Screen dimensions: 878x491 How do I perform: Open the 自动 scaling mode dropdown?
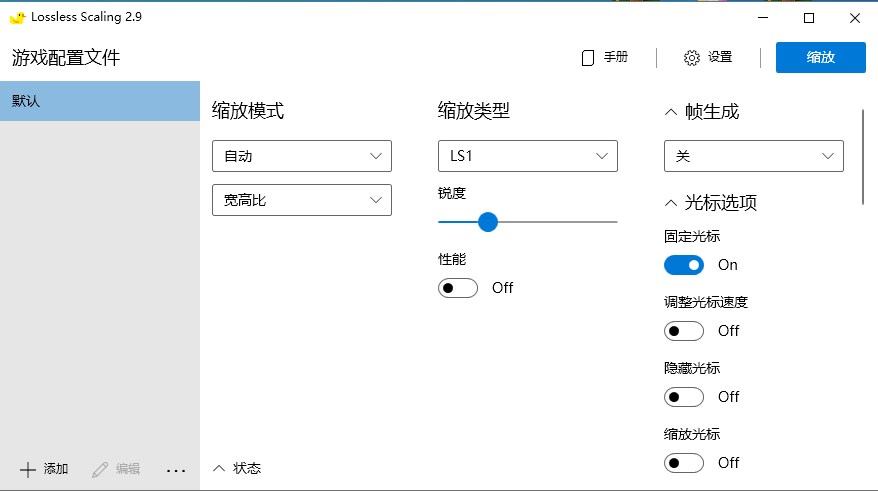(x=302, y=156)
